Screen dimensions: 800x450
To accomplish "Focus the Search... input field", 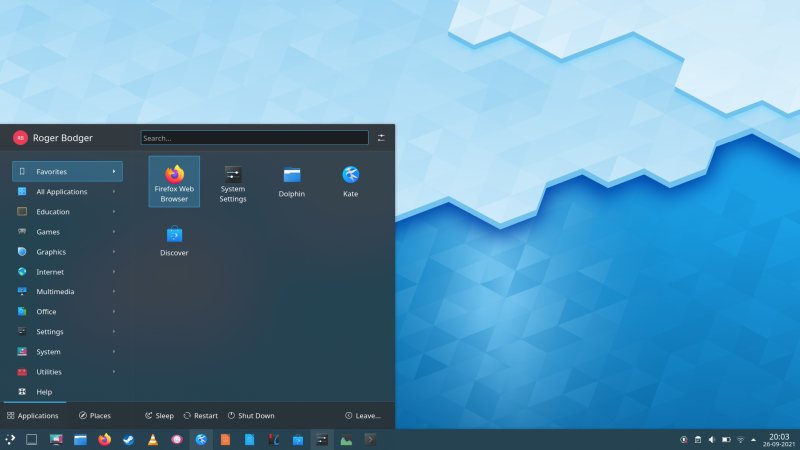I will coord(255,138).
